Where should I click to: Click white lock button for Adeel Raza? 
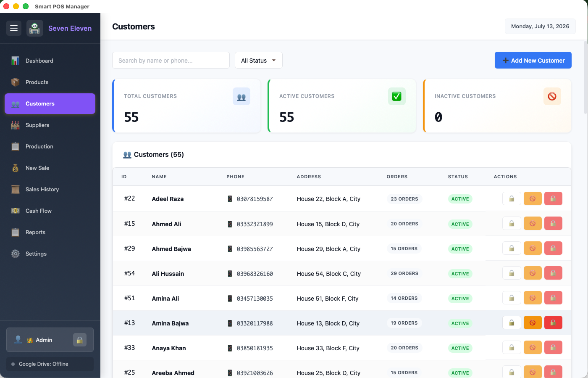point(512,198)
